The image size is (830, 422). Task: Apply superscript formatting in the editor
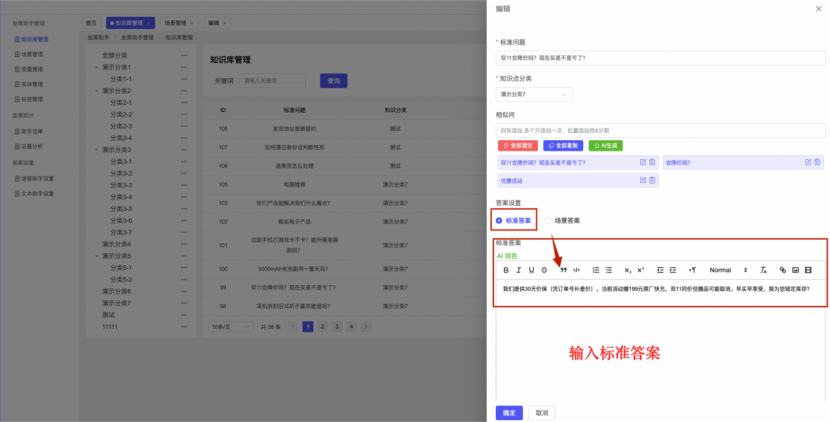pos(641,270)
